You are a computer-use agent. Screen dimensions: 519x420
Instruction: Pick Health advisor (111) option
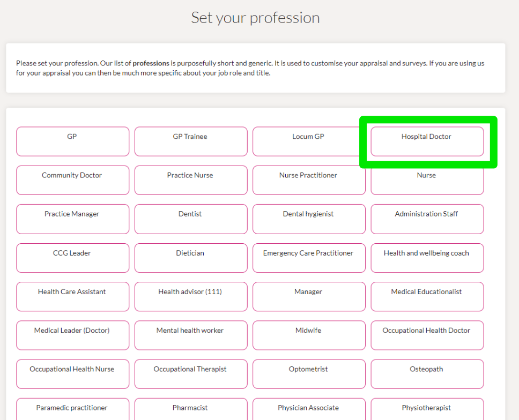click(191, 297)
